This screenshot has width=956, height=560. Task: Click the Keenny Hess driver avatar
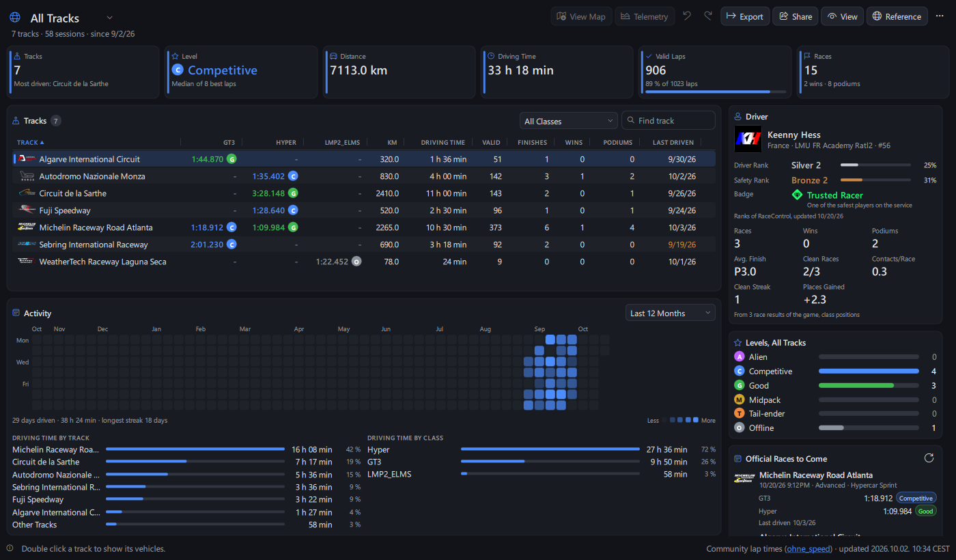[748, 139]
